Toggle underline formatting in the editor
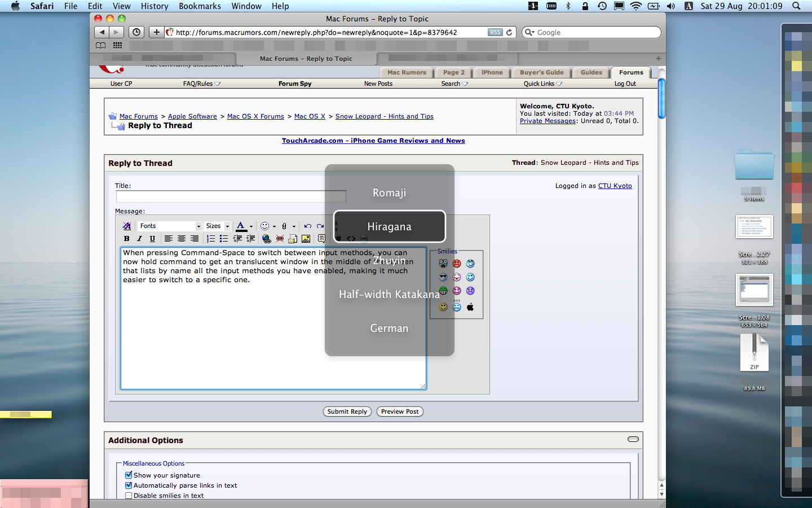 click(x=152, y=239)
